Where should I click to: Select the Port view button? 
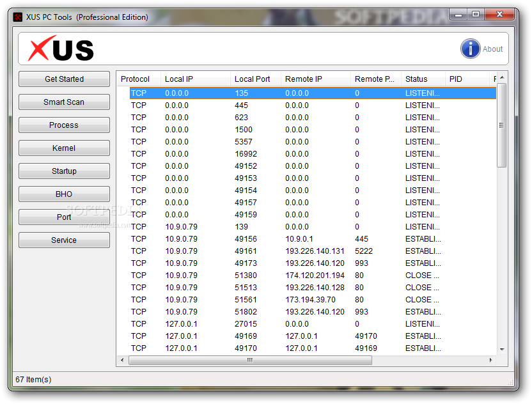coord(64,217)
